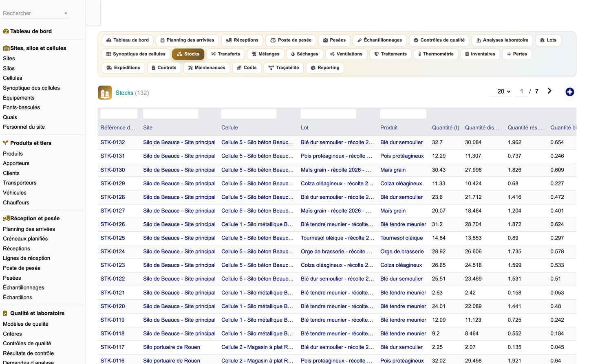Sort by Produit column header
Screen dimensions: 589x364
[x=389, y=127]
